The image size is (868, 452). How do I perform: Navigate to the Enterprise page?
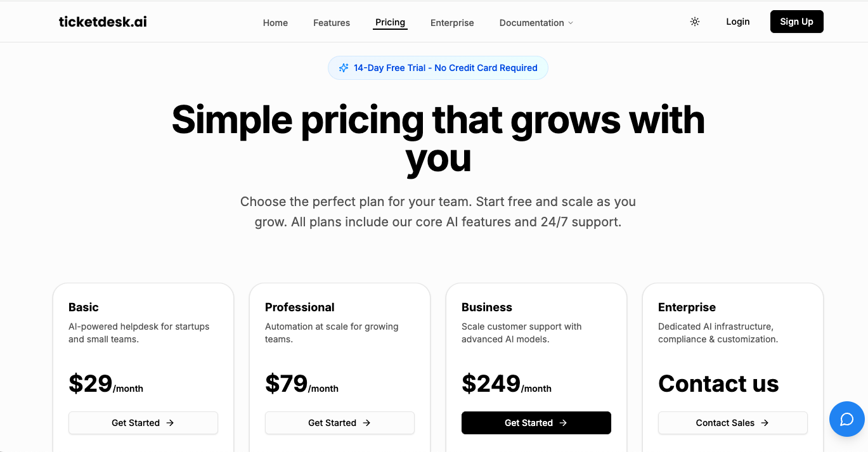coord(452,23)
